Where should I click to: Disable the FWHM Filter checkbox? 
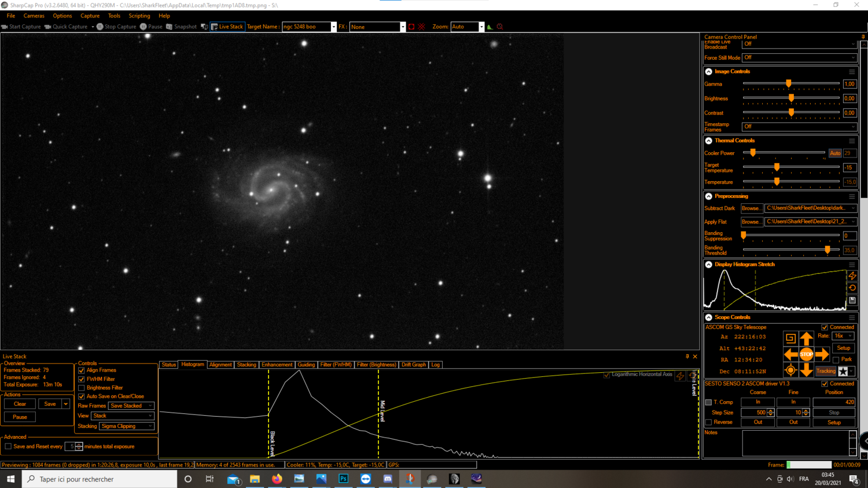(x=82, y=379)
